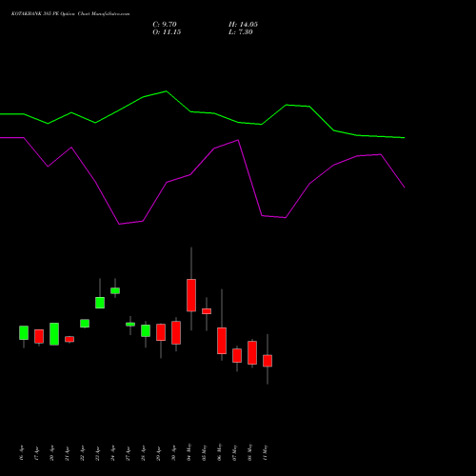The height and width of the screenshot is (476, 476).
Task: Select the 11 May date label
Action: (x=265, y=452)
